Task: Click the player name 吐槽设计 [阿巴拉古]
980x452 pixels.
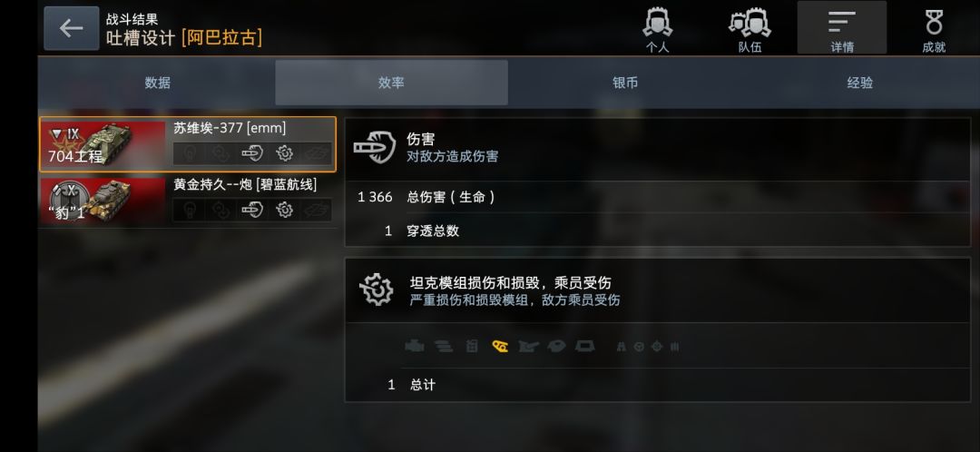Action: (183, 38)
